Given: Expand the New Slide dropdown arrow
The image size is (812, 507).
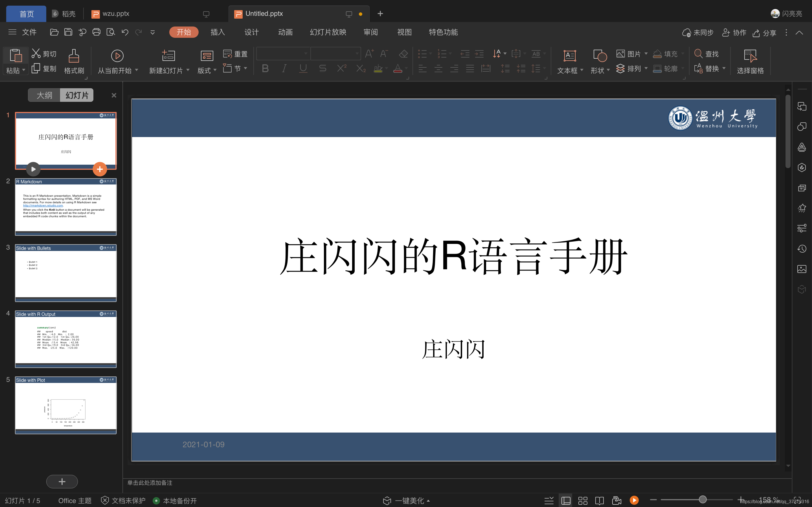Looking at the screenshot, I should coord(188,70).
